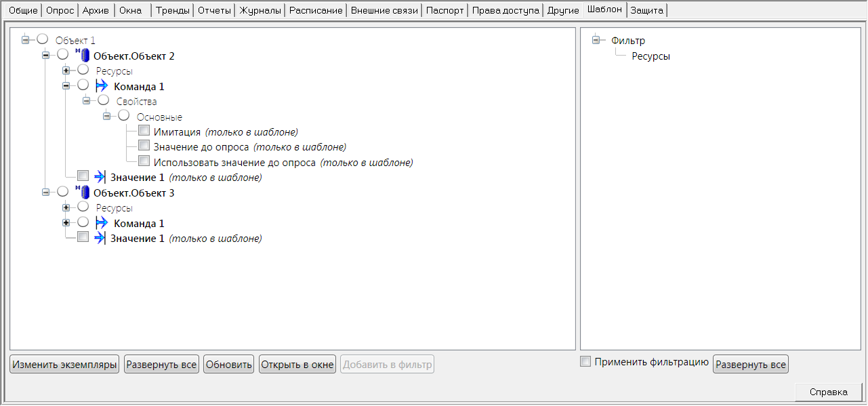Screen dimensions: 868x406
Task: Select the Объект 1 label in tree
Action: [75, 41]
